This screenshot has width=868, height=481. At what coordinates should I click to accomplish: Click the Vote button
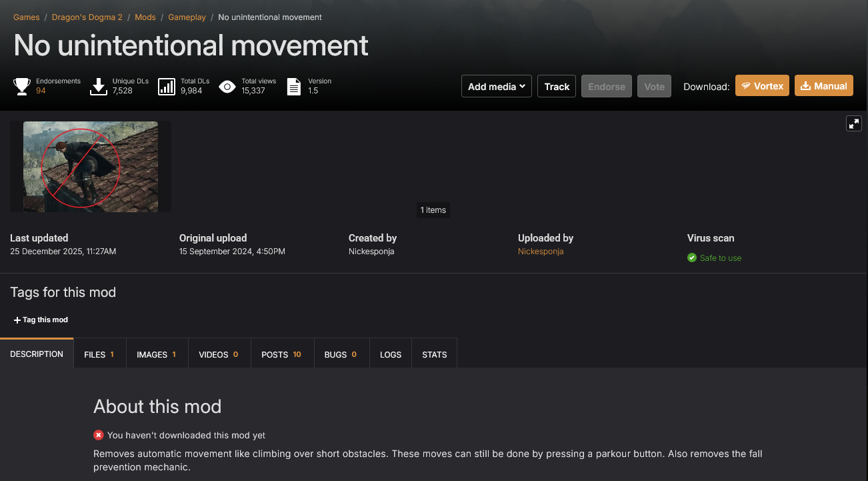tap(654, 86)
